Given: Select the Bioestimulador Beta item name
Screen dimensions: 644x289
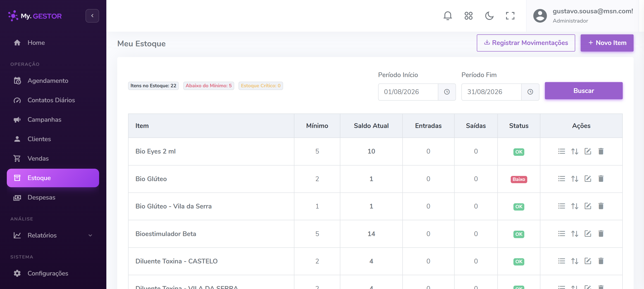Looking at the screenshot, I should [x=166, y=234].
